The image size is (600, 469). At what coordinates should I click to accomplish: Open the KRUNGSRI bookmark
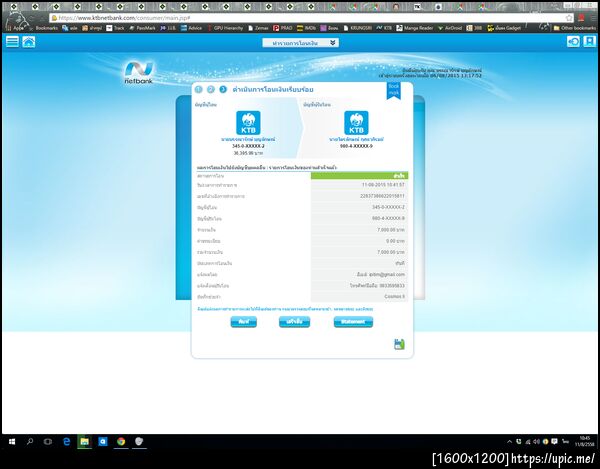click(x=357, y=28)
